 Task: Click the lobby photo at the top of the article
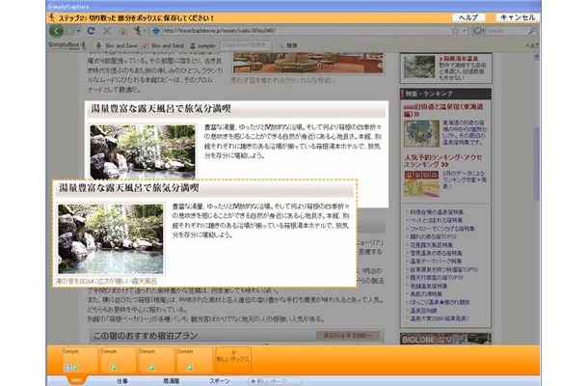coord(307,63)
